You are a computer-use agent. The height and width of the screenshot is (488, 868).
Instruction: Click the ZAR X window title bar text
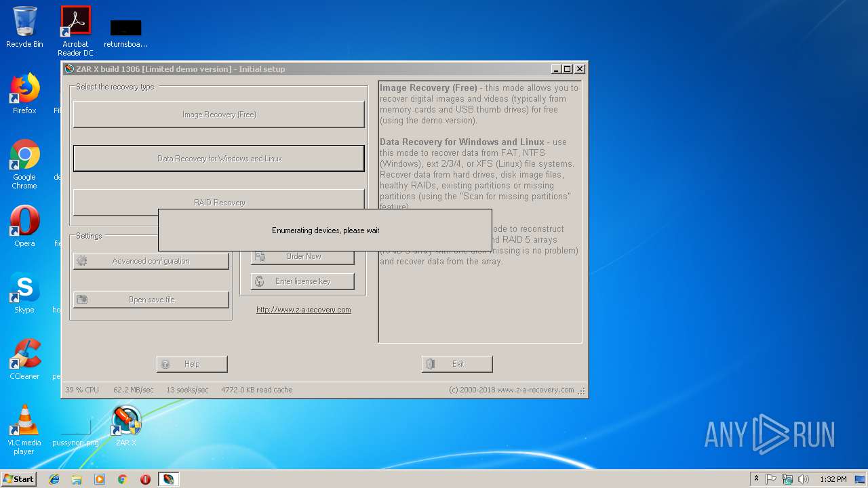(180, 69)
